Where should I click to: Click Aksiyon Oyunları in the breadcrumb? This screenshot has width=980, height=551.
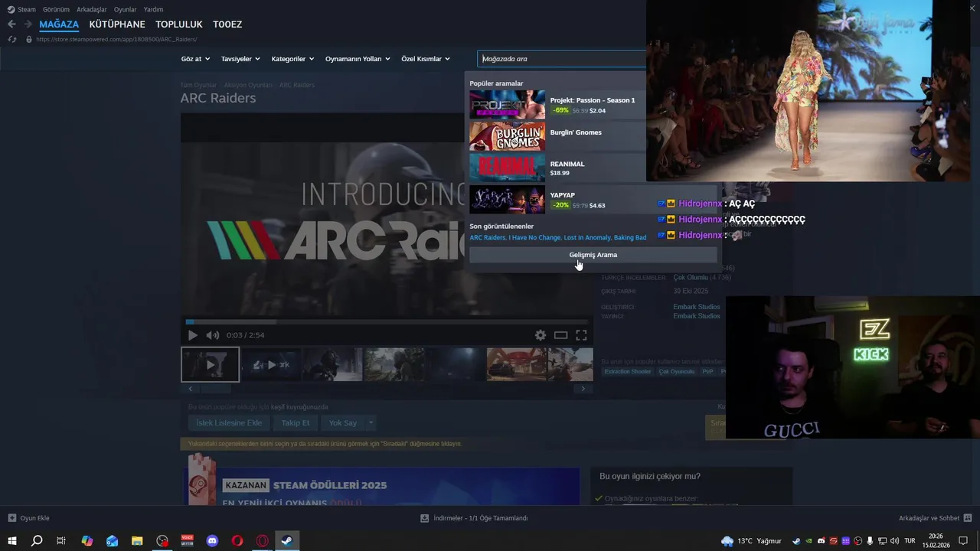point(248,85)
